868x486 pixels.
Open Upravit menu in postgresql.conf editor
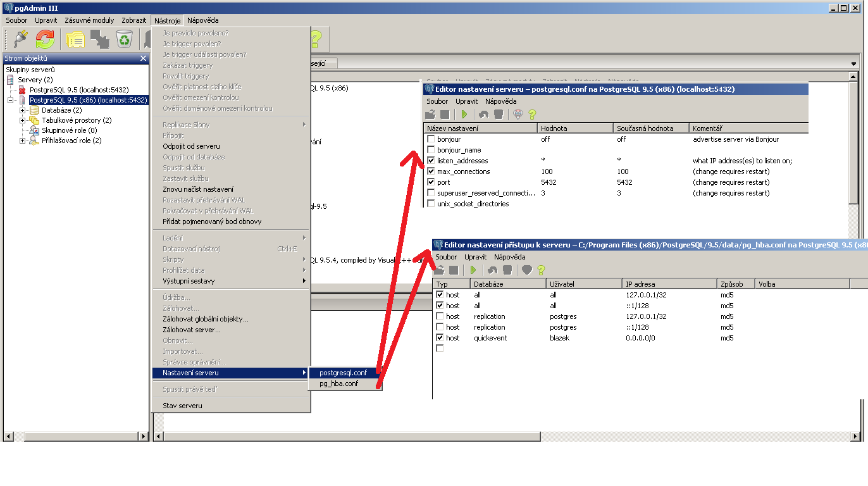coord(467,101)
